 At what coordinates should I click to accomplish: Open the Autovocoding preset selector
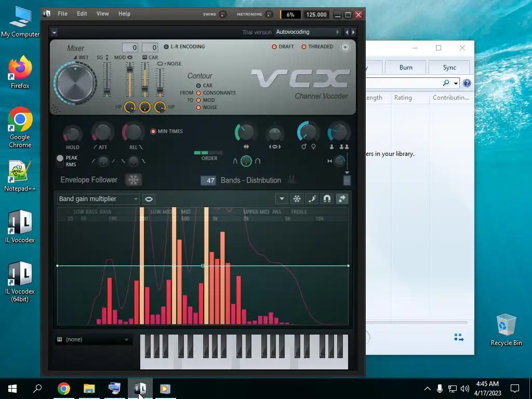tap(308, 32)
